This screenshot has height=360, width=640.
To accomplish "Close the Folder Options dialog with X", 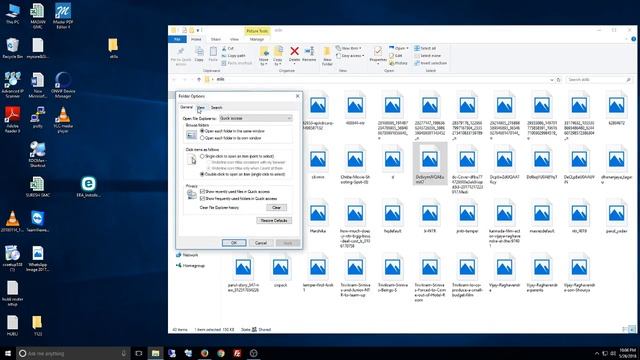I will pos(298,96).
